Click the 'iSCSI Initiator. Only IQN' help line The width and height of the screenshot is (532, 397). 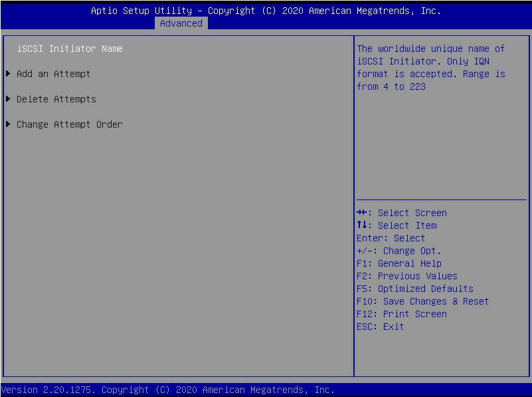coord(423,61)
